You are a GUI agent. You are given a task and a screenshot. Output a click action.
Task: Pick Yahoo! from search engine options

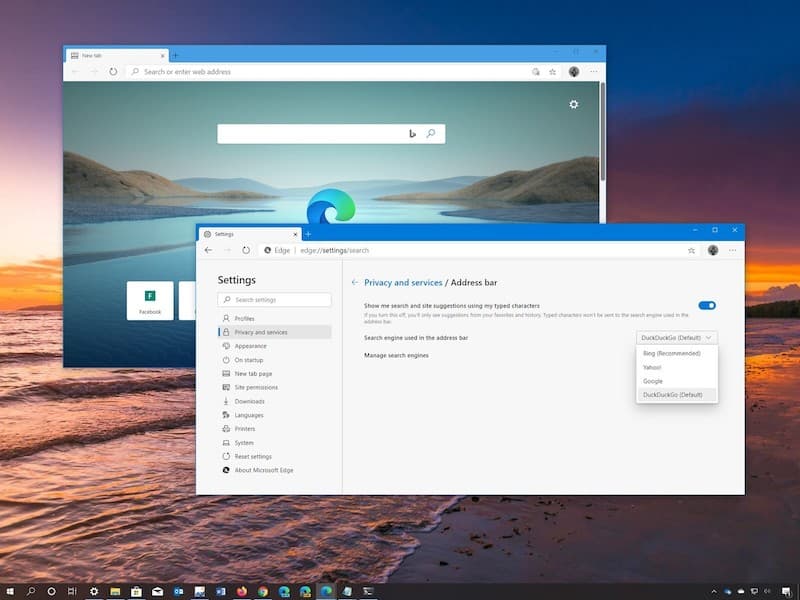(653, 367)
